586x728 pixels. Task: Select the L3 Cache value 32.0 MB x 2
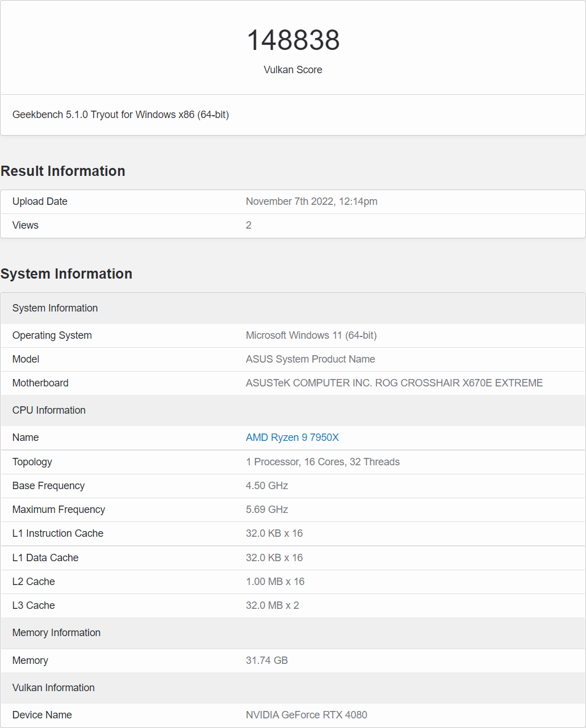pos(273,605)
